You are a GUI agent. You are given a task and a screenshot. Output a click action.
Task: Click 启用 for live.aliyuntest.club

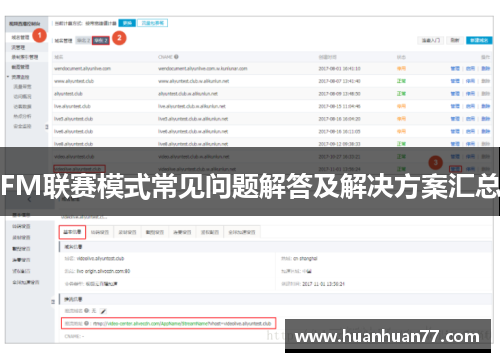pyautogui.click(x=470, y=106)
